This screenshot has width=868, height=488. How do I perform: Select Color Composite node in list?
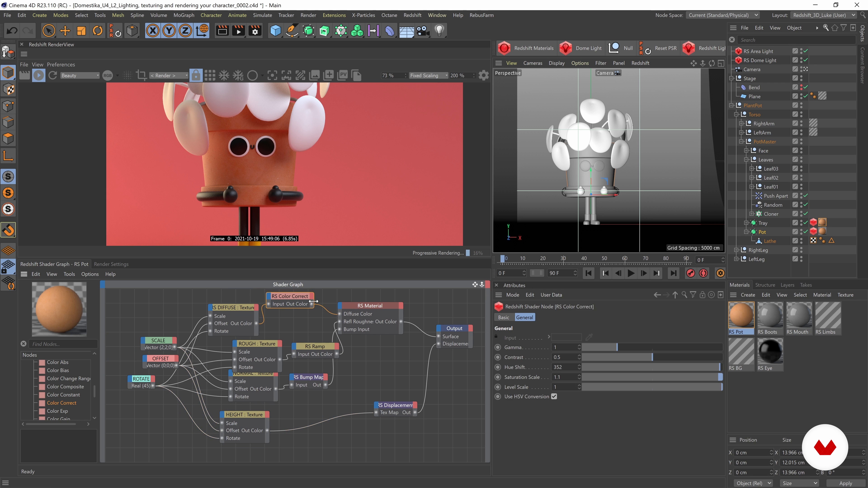[x=65, y=387]
